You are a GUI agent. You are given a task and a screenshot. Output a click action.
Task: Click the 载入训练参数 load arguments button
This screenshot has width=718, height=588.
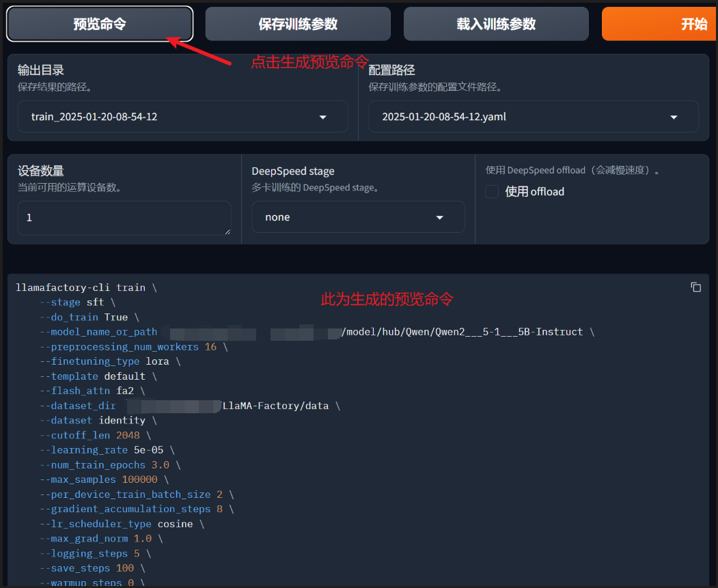pos(496,24)
